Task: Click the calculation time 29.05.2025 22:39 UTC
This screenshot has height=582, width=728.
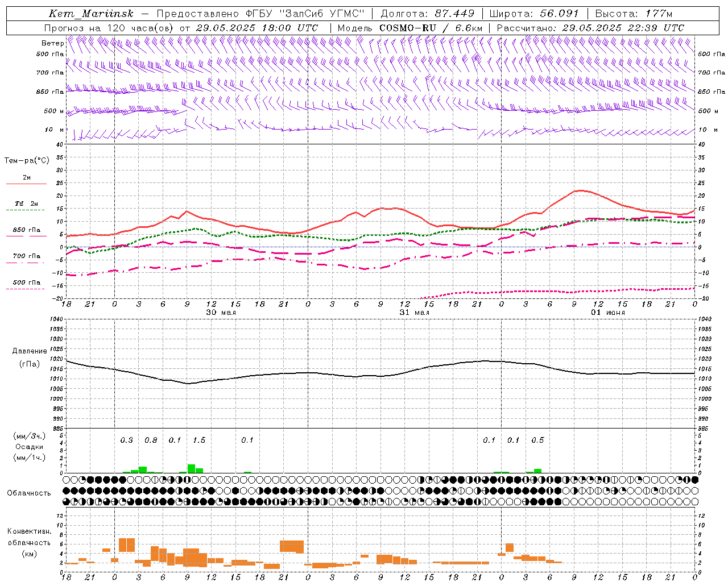Action: pos(623,28)
